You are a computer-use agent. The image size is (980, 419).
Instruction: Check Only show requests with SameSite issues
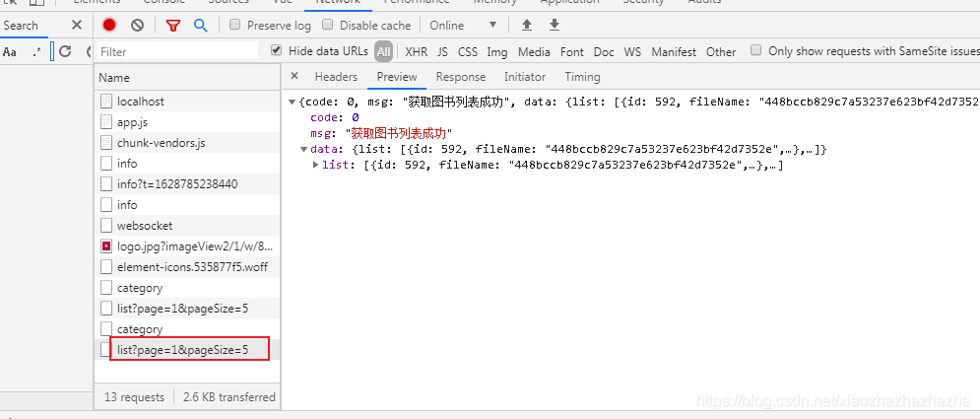click(755, 50)
